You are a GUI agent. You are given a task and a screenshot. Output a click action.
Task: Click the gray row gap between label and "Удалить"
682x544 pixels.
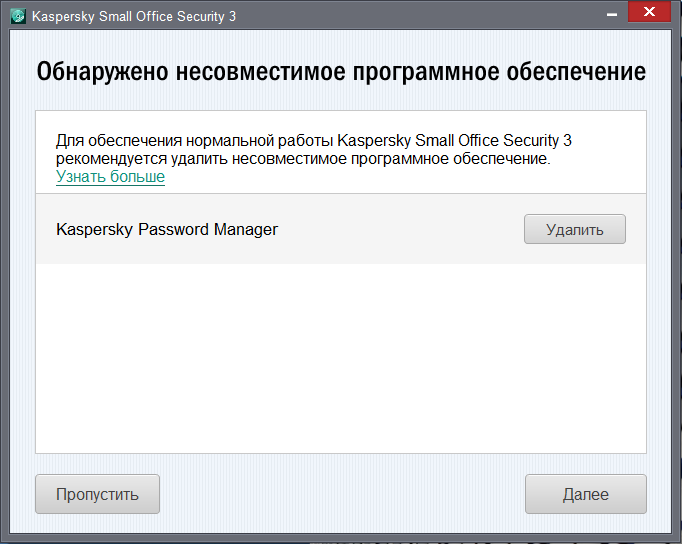(400, 229)
